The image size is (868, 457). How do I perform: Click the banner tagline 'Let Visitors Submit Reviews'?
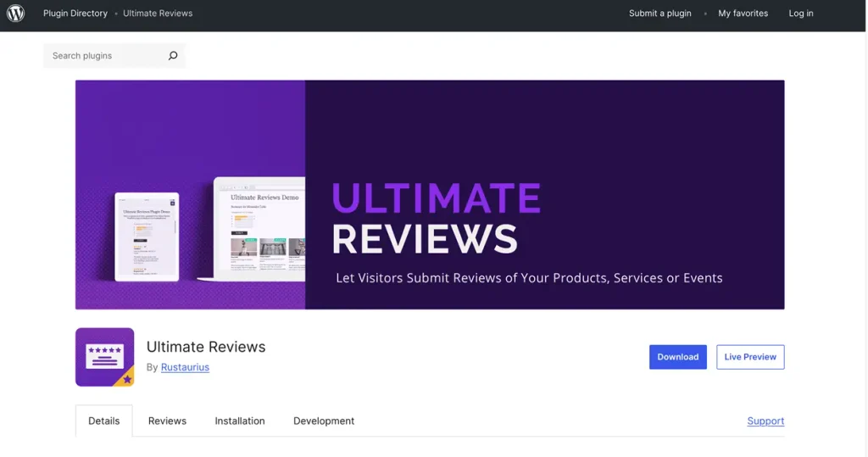click(x=529, y=278)
